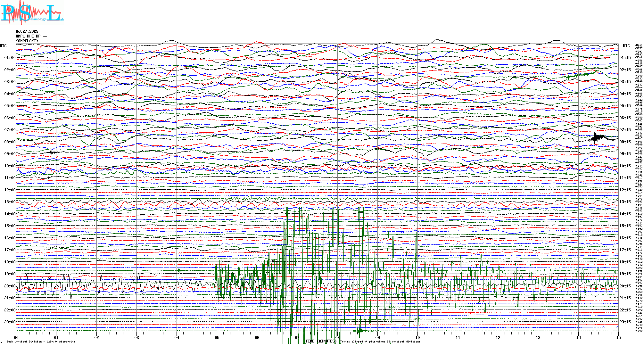Click the (AMPELAKI) station name
The height and width of the screenshot is (346, 644).
pos(27,41)
